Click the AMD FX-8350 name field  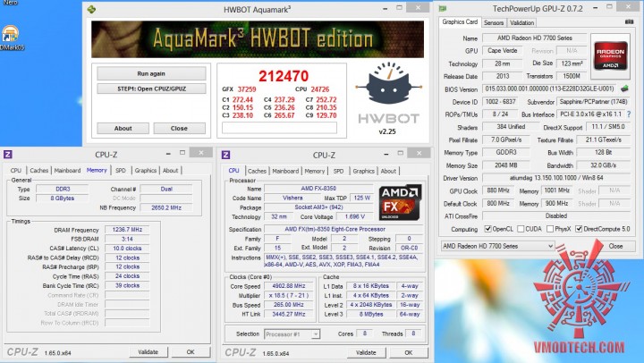click(318, 188)
